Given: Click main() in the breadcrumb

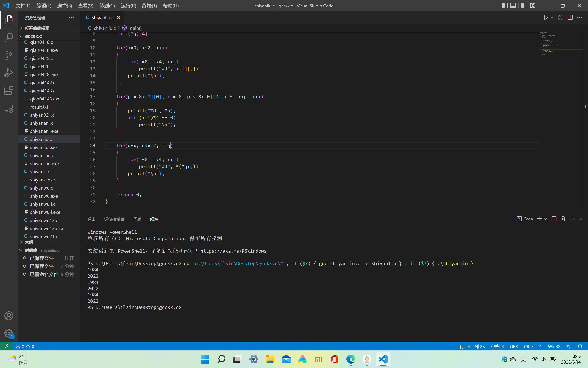Looking at the screenshot, I should [x=135, y=28].
